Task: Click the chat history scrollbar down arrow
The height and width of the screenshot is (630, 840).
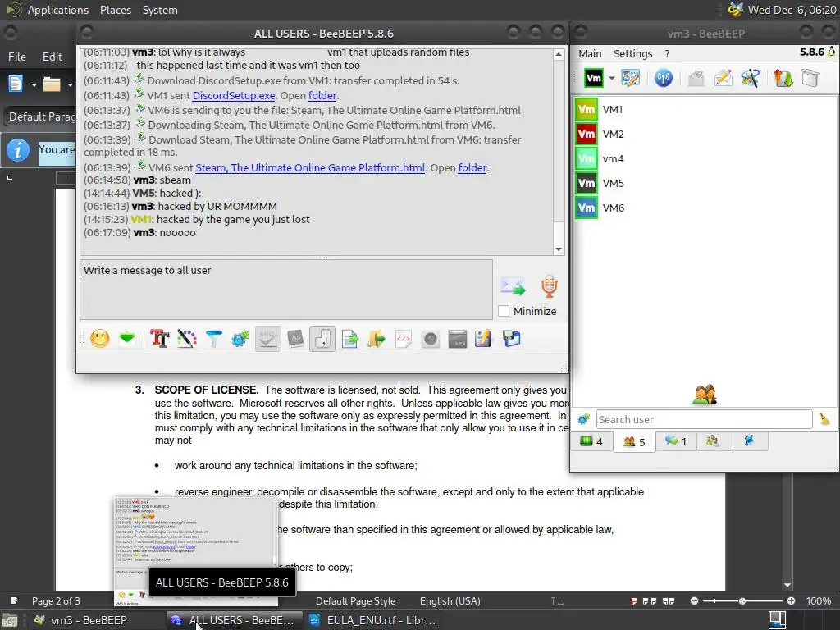Action: pyautogui.click(x=559, y=249)
